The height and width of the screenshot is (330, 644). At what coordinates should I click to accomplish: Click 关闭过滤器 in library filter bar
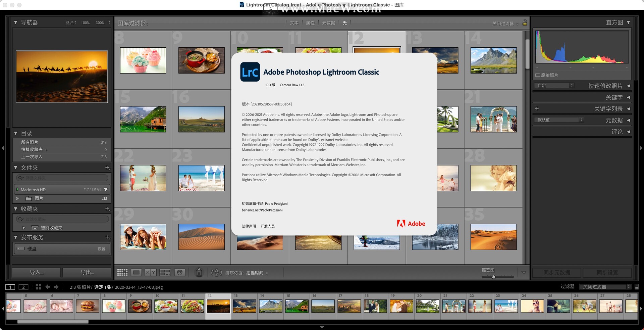pyautogui.click(x=503, y=23)
